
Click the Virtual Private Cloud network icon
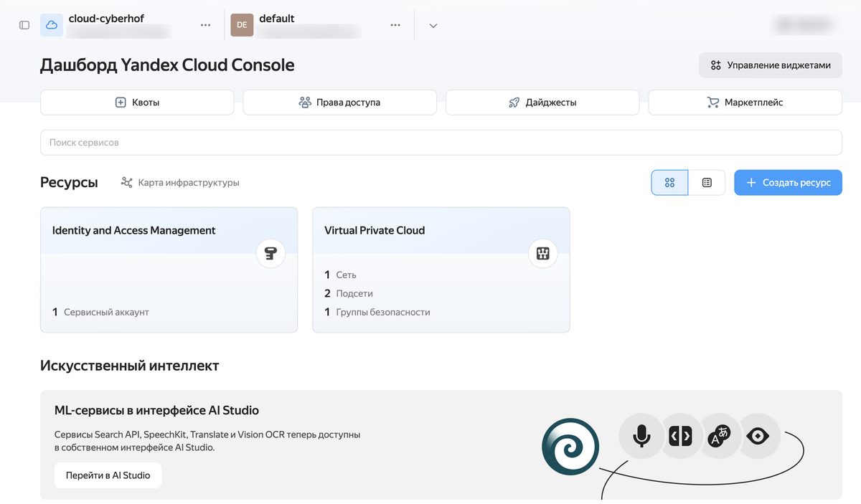(543, 253)
